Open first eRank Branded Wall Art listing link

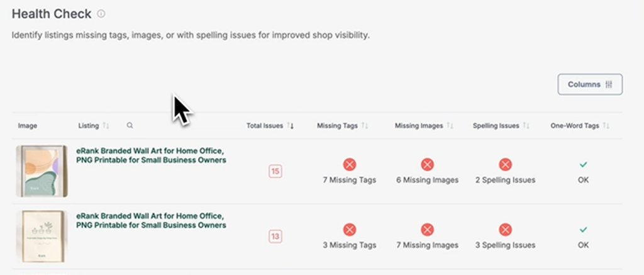point(151,155)
